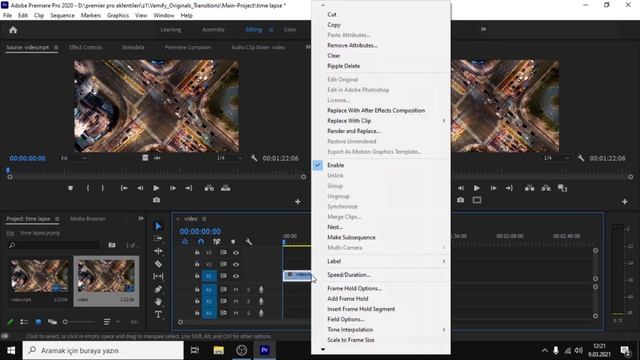This screenshot has height=360, width=640.
Task: Toggle lock on track V1
Action: pyautogui.click(x=197, y=276)
